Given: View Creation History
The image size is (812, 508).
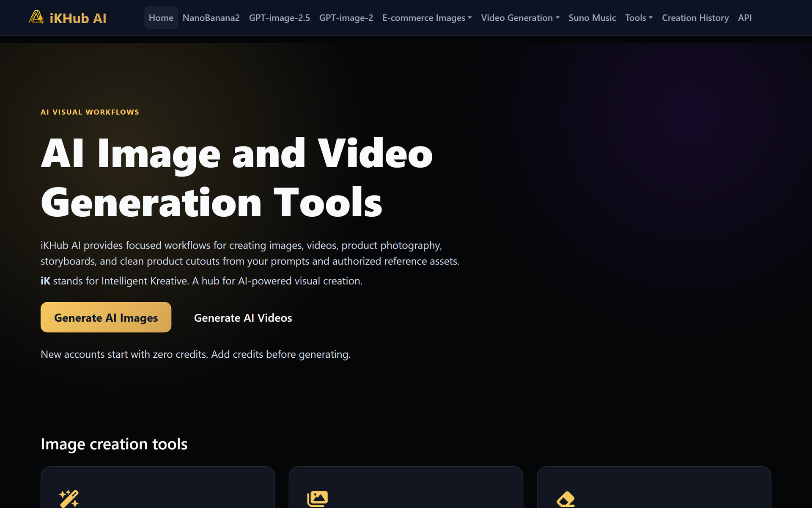Looking at the screenshot, I should pos(695,18).
